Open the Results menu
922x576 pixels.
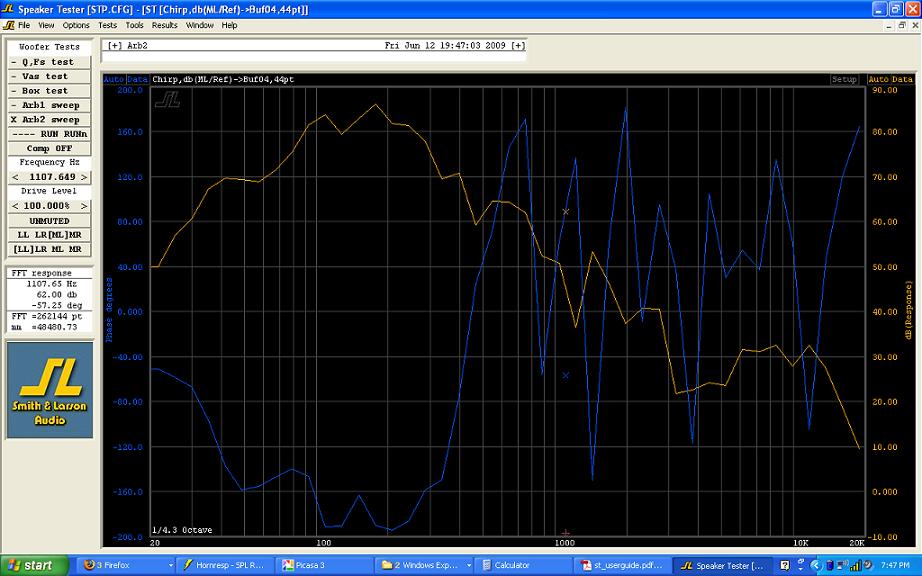point(165,25)
